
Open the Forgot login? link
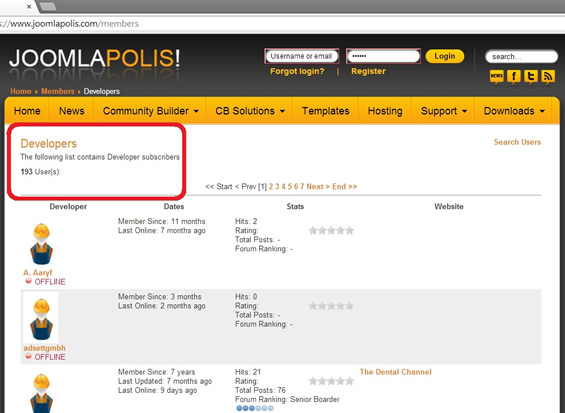(297, 71)
